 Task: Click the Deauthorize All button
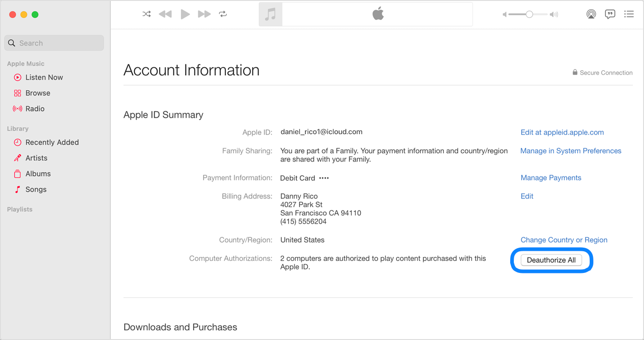(x=551, y=260)
